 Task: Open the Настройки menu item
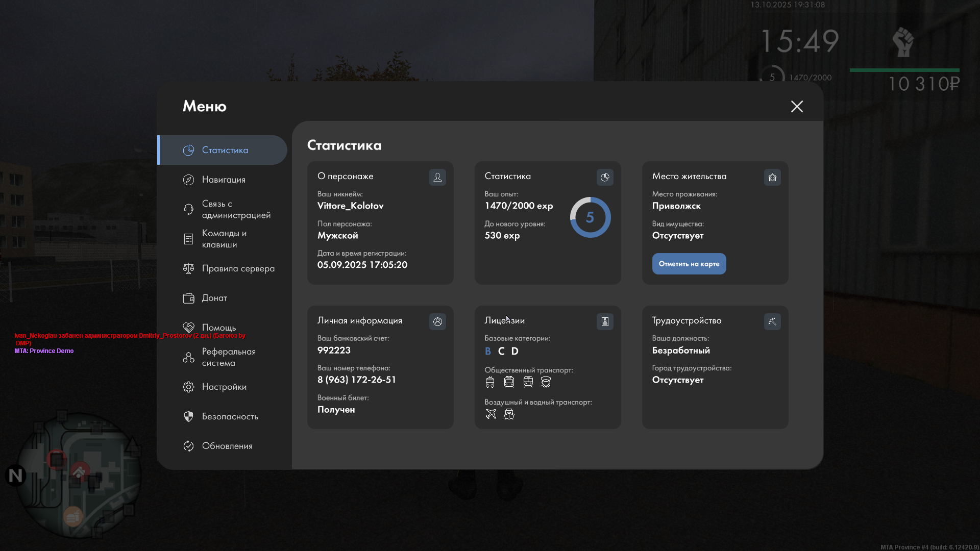tap(224, 387)
